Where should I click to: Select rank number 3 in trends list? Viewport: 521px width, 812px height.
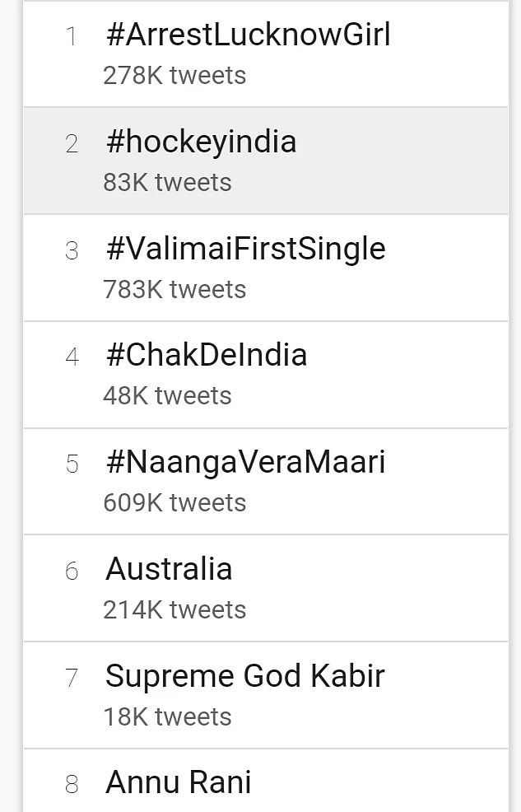[x=72, y=251]
